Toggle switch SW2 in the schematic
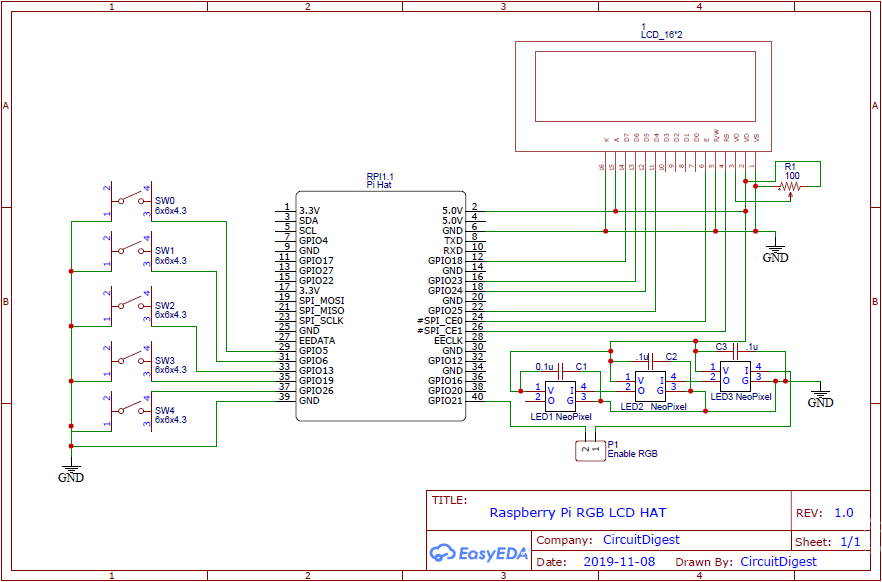This screenshot has width=882, height=582. (x=130, y=302)
